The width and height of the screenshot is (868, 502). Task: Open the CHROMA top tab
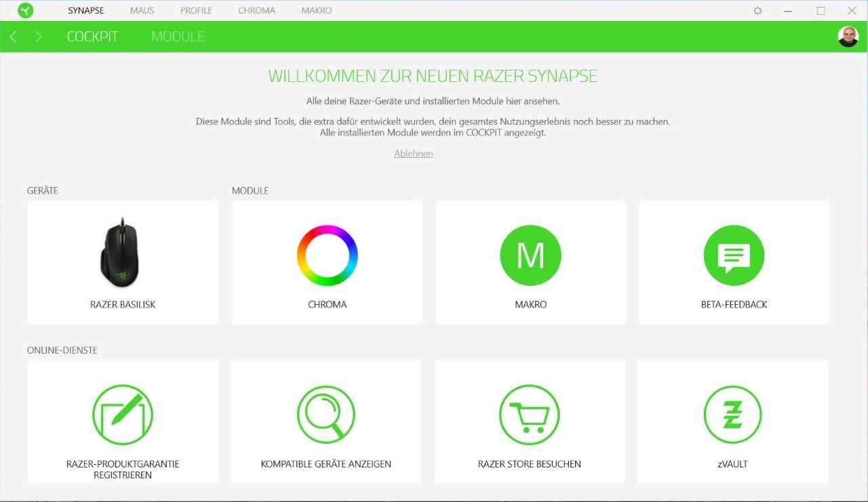pos(257,11)
